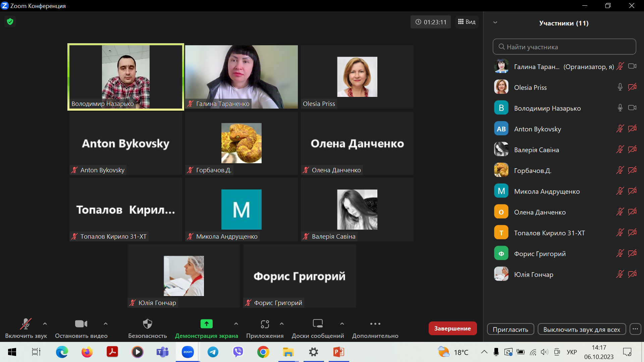Image resolution: width=644 pixels, height=362 pixels.
Task: Unmute microphone with Включить звук
Action: point(26,324)
